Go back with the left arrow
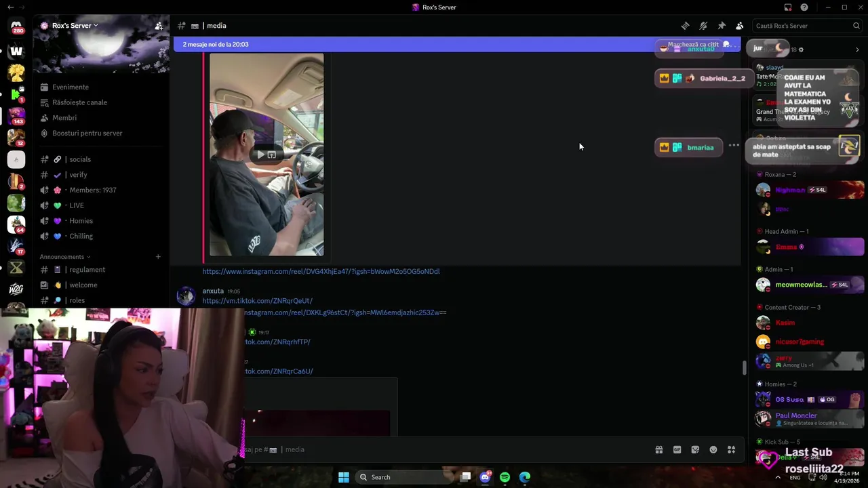 pyautogui.click(x=9, y=7)
